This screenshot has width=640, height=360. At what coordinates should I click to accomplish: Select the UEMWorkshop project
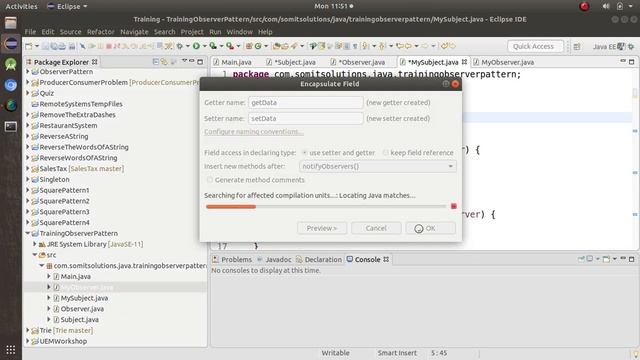[x=63, y=341]
